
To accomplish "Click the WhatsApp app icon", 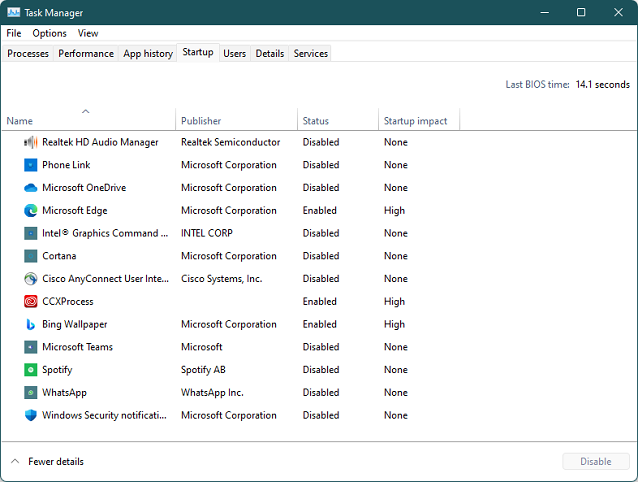I will coord(31,393).
